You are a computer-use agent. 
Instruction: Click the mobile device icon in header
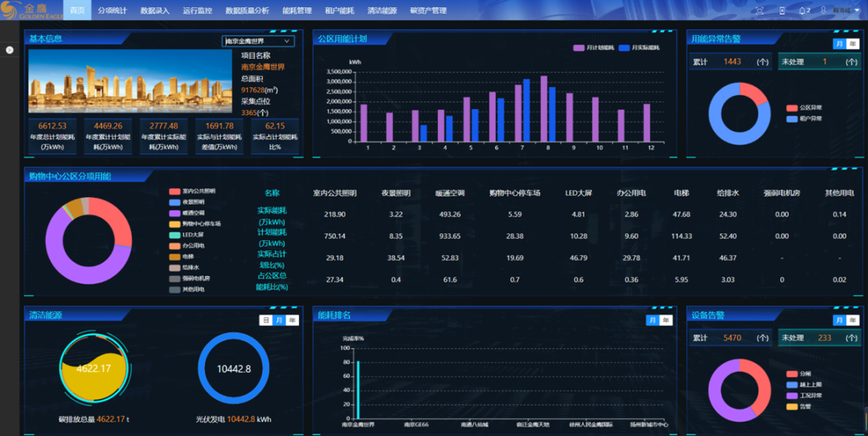coord(783,10)
